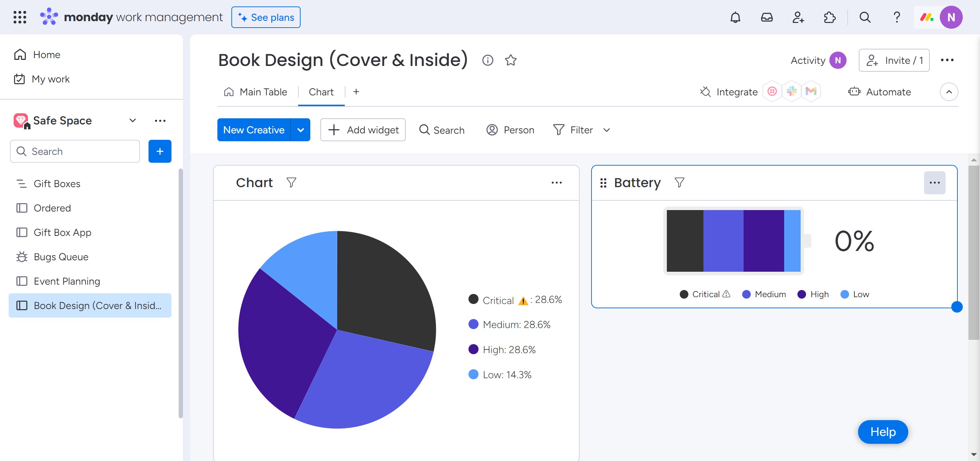Click the Slack integration icon
The height and width of the screenshot is (461, 980).
[x=792, y=91]
